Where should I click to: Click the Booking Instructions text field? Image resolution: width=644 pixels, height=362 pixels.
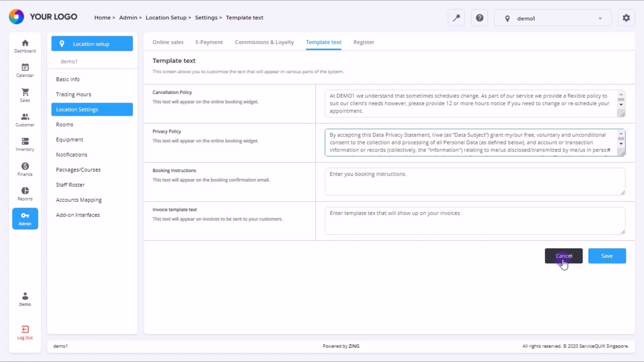(x=474, y=182)
